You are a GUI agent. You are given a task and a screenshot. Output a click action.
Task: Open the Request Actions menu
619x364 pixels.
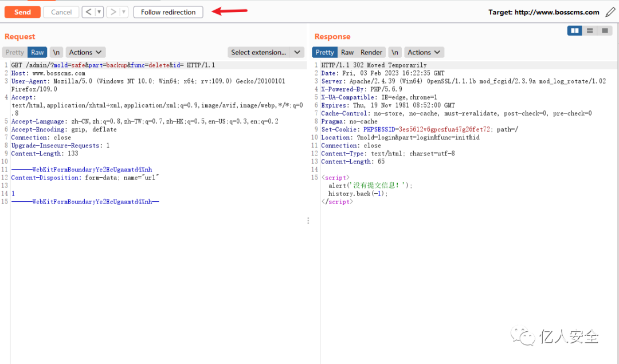click(85, 52)
